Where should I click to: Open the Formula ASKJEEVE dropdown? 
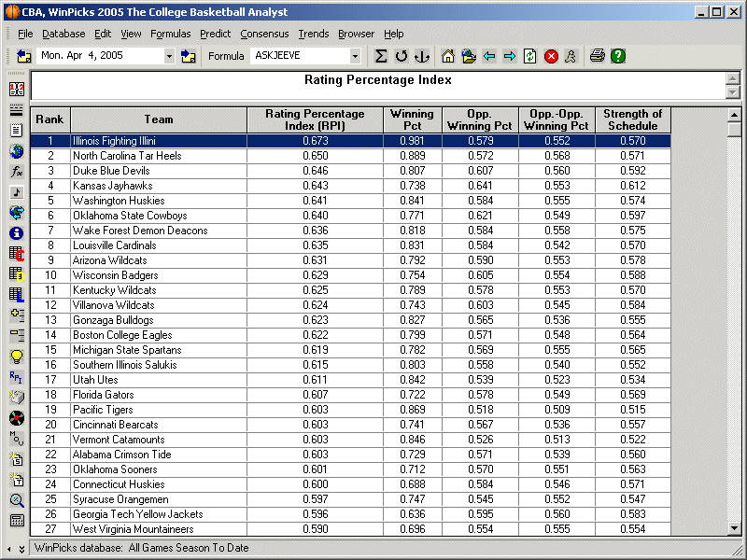[x=355, y=56]
